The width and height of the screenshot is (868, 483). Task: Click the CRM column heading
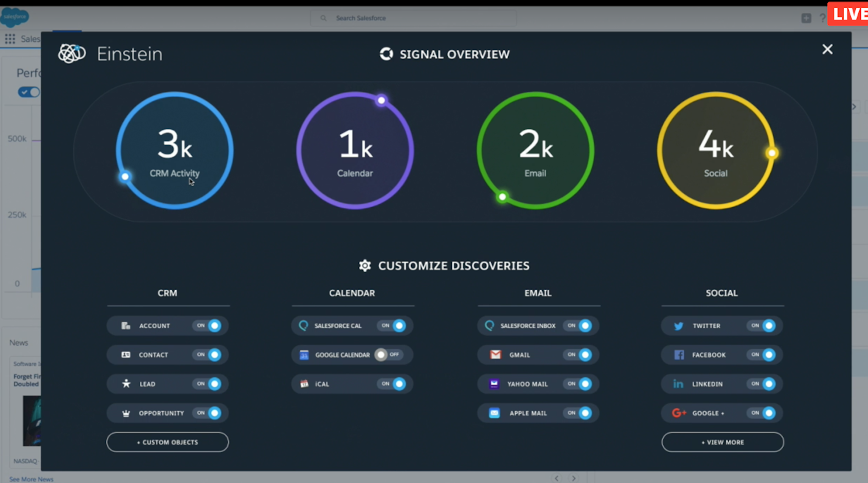167,293
